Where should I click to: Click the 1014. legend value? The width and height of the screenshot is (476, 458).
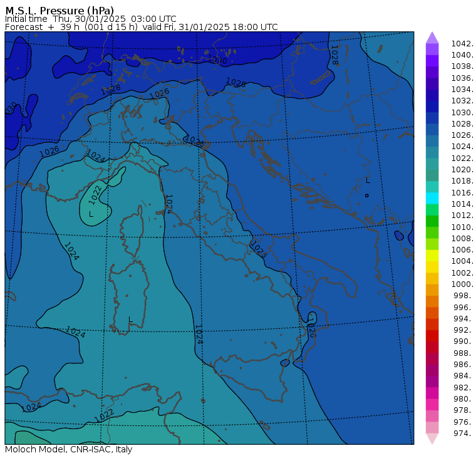pos(462,204)
